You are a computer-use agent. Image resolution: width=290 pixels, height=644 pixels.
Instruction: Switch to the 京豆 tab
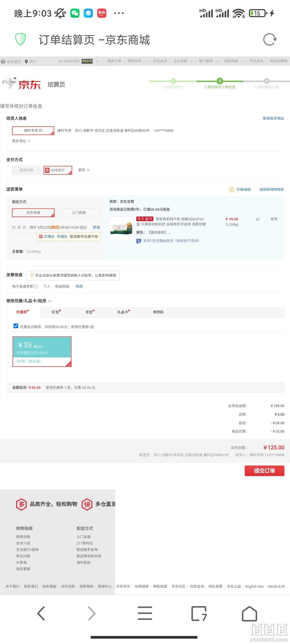(90, 312)
